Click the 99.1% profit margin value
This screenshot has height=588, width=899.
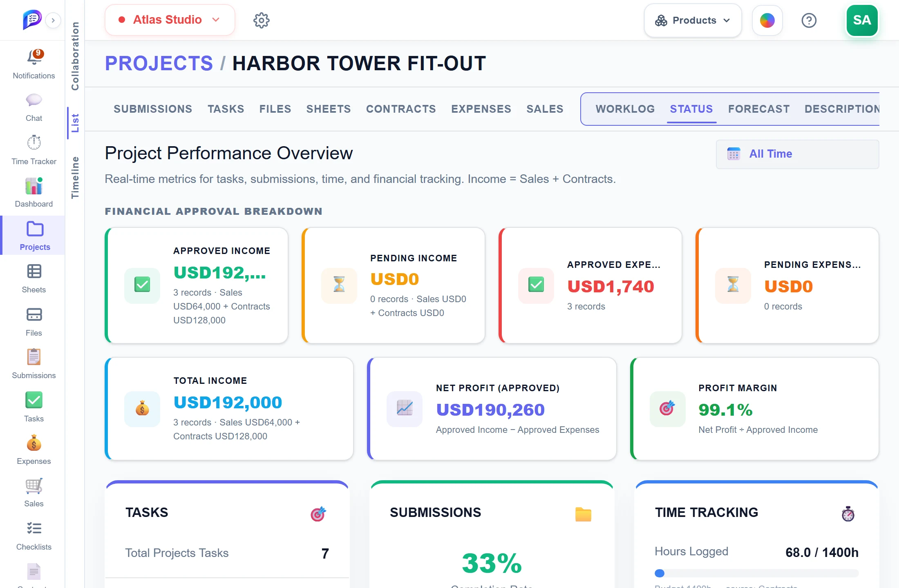point(725,410)
